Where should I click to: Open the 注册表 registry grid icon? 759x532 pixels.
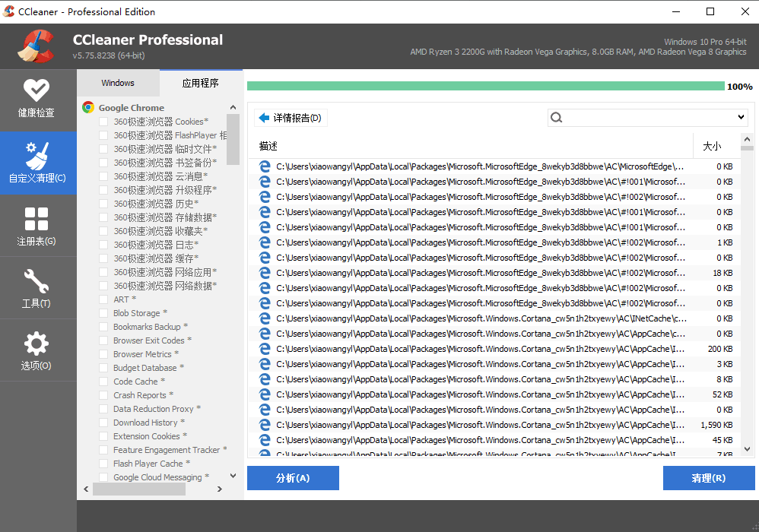pyautogui.click(x=37, y=220)
